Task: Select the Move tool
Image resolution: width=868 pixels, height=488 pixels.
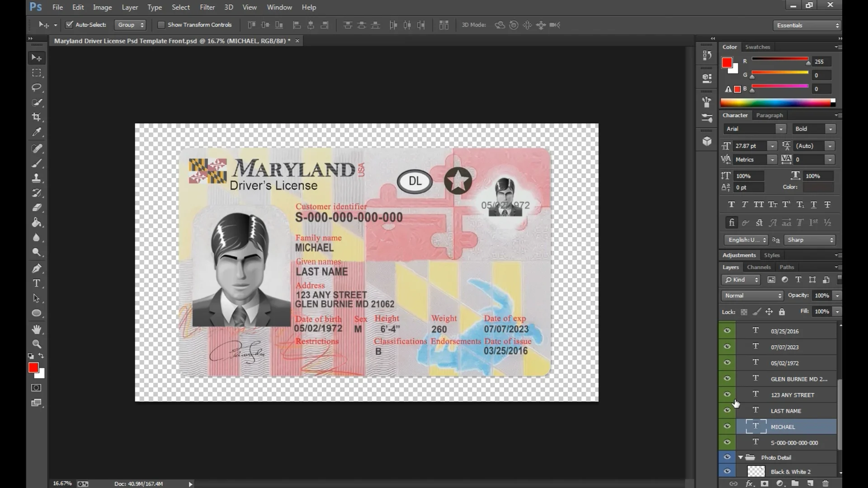Action: [x=36, y=57]
